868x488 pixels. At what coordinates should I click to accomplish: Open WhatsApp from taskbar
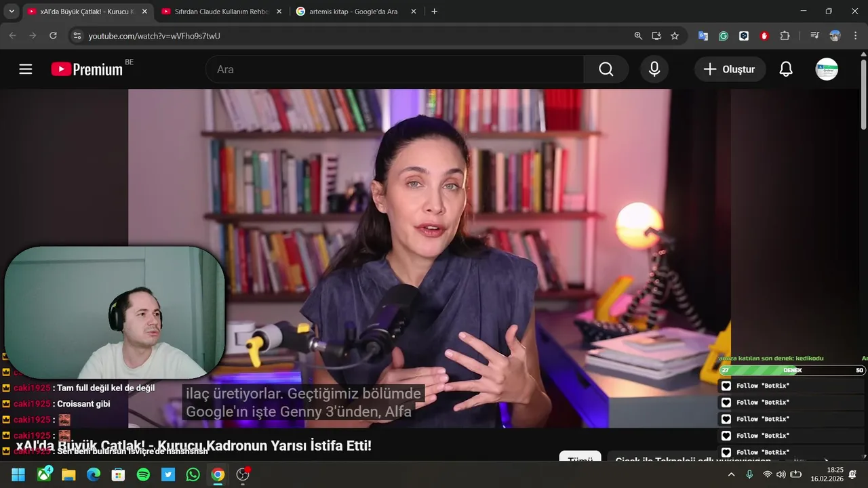tap(193, 474)
